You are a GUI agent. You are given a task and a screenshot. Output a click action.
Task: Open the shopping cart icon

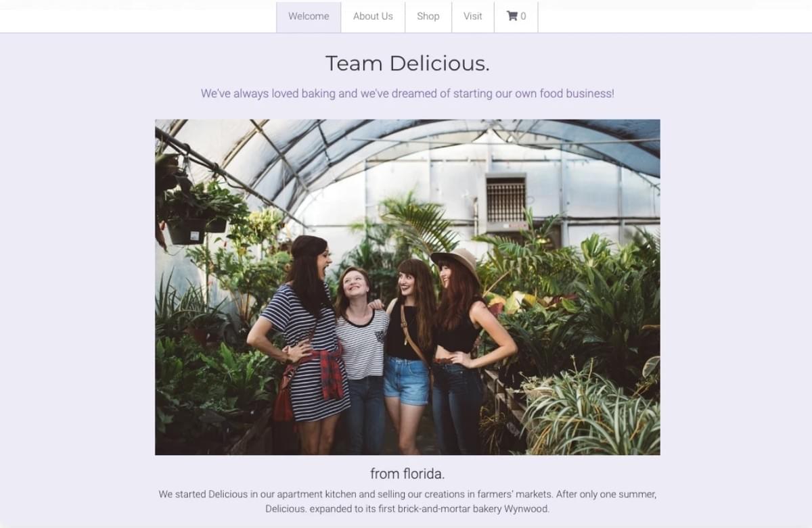(512, 16)
